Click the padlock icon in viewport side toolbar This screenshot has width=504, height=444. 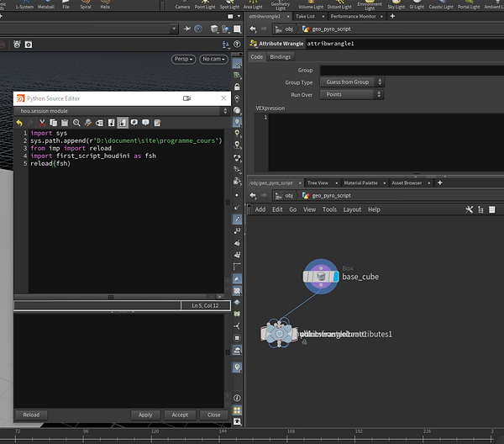coord(237,87)
